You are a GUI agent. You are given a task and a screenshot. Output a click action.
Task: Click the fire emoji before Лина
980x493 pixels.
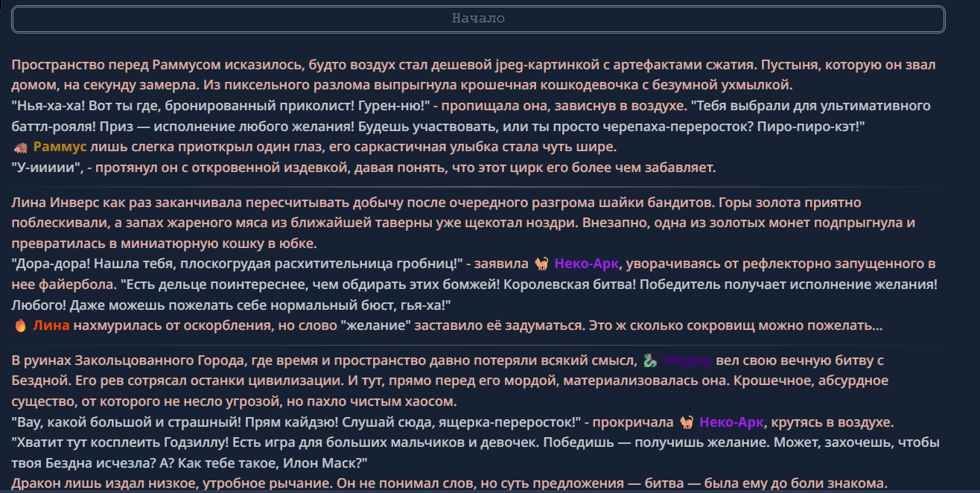click(x=20, y=325)
